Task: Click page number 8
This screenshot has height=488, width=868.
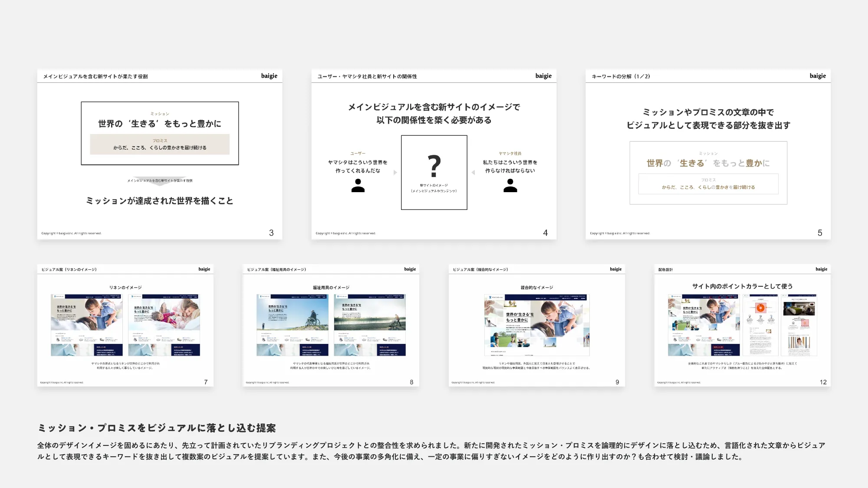Action: pos(411,382)
